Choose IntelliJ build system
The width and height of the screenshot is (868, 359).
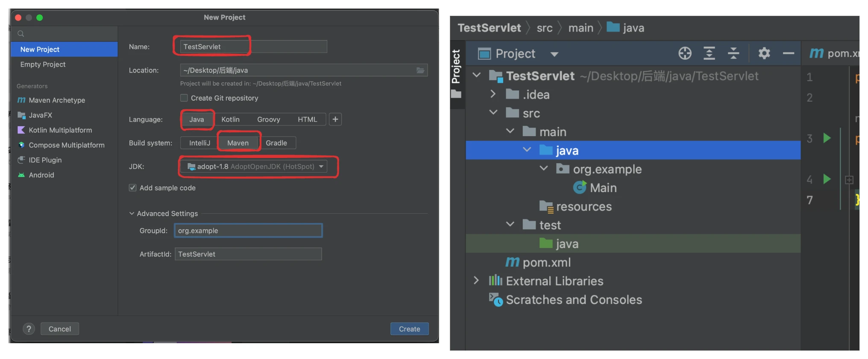199,143
